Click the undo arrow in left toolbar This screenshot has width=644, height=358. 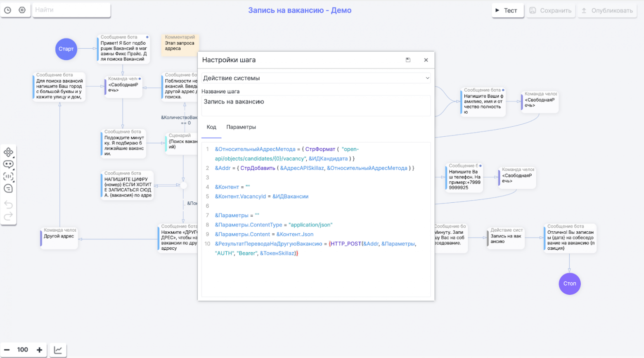8,205
